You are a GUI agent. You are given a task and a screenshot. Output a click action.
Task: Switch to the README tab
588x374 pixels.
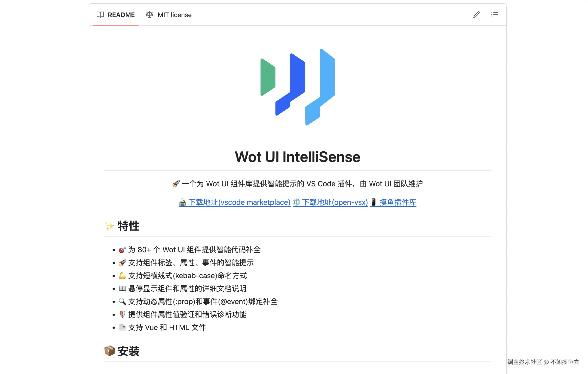(x=121, y=15)
